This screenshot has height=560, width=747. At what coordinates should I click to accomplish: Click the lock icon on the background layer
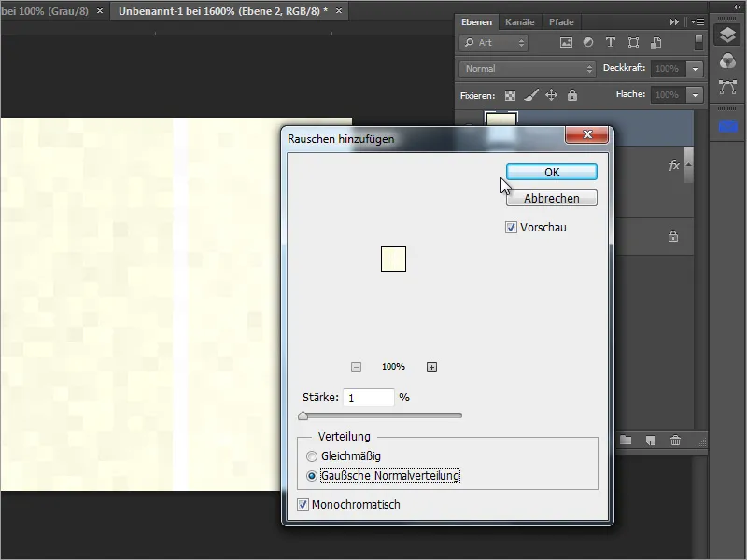(672, 236)
